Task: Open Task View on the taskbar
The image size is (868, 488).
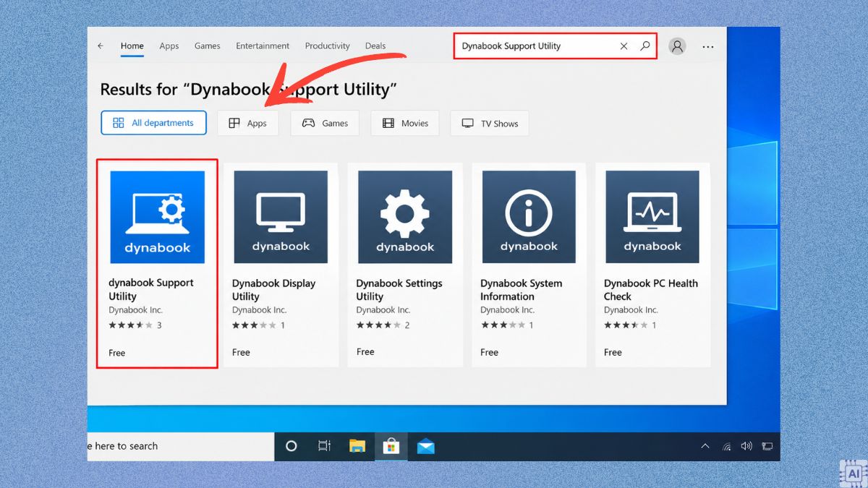Action: click(325, 446)
